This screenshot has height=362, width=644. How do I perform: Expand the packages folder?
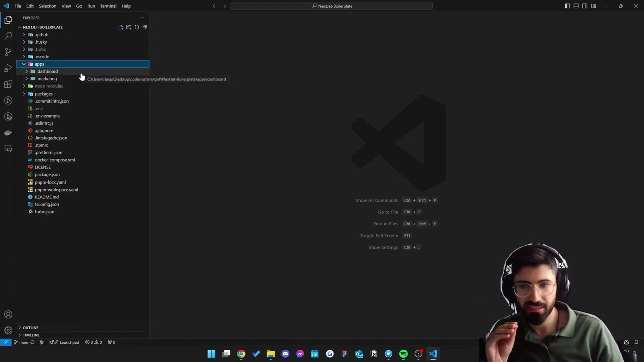pos(83,94)
